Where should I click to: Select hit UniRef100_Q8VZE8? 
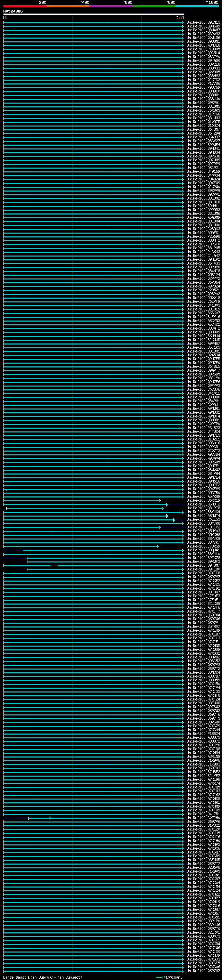coord(203,64)
